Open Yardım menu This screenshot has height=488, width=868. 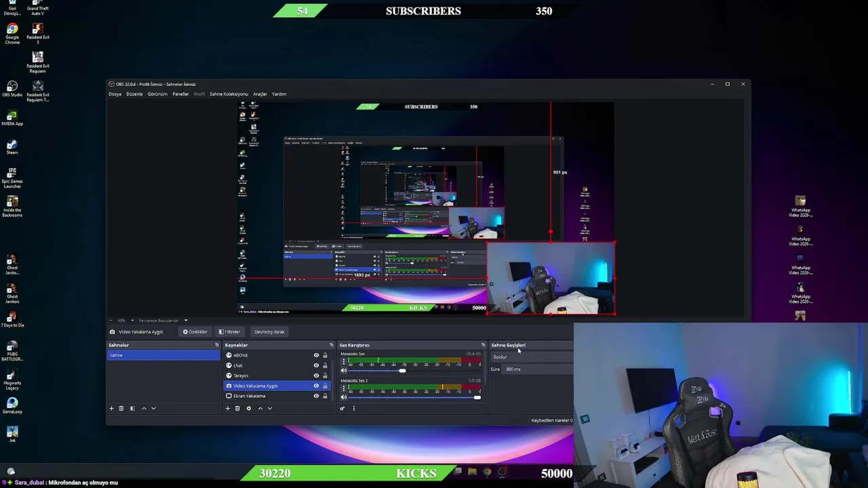(279, 94)
